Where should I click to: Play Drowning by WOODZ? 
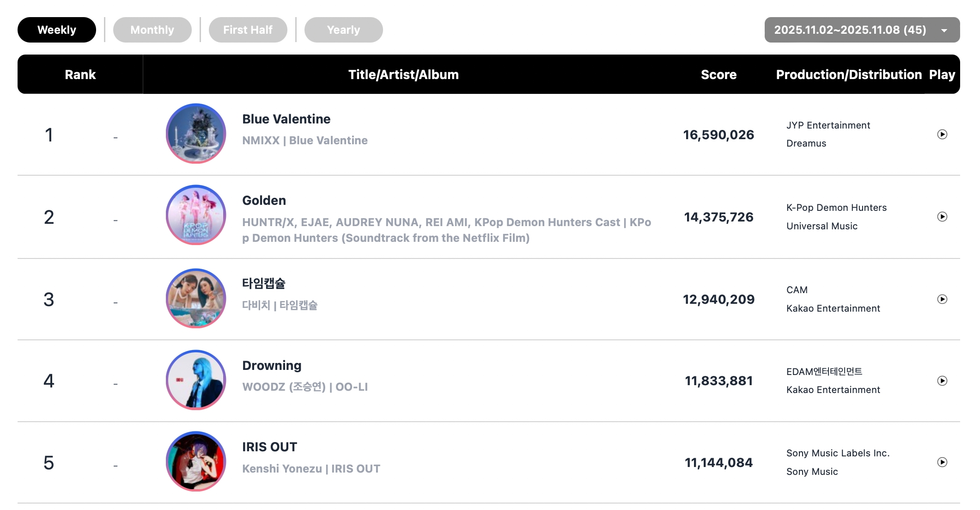[x=942, y=381]
